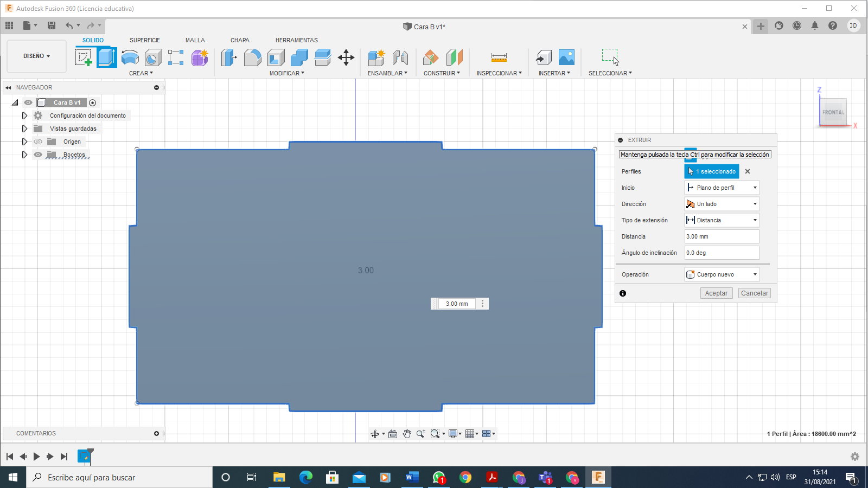
Task: Click the Frontal face of the ViewCube
Action: [833, 112]
